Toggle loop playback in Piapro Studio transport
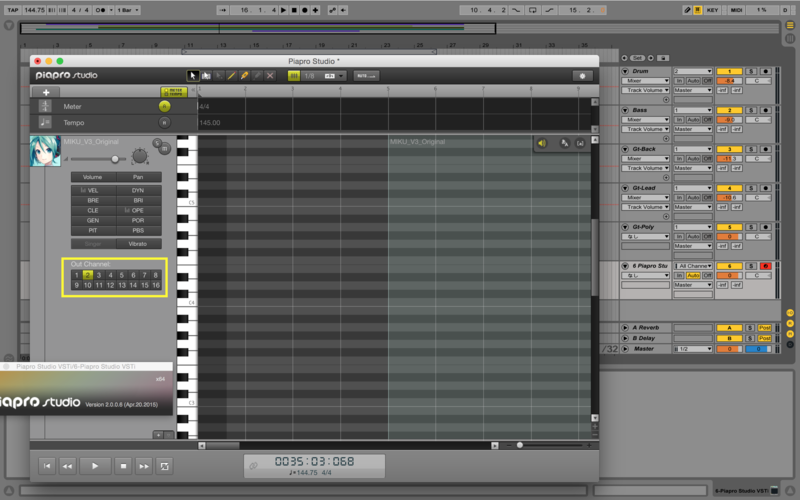The image size is (800, 500). [164, 466]
